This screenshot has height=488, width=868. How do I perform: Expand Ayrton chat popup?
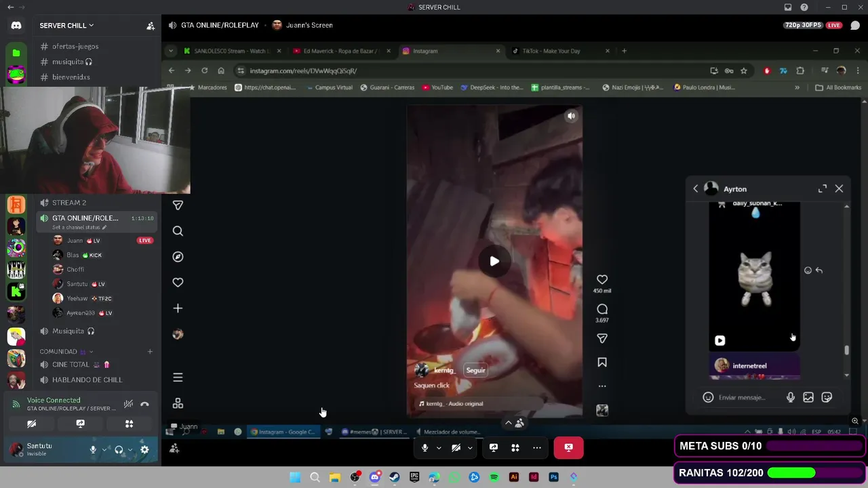coord(823,189)
